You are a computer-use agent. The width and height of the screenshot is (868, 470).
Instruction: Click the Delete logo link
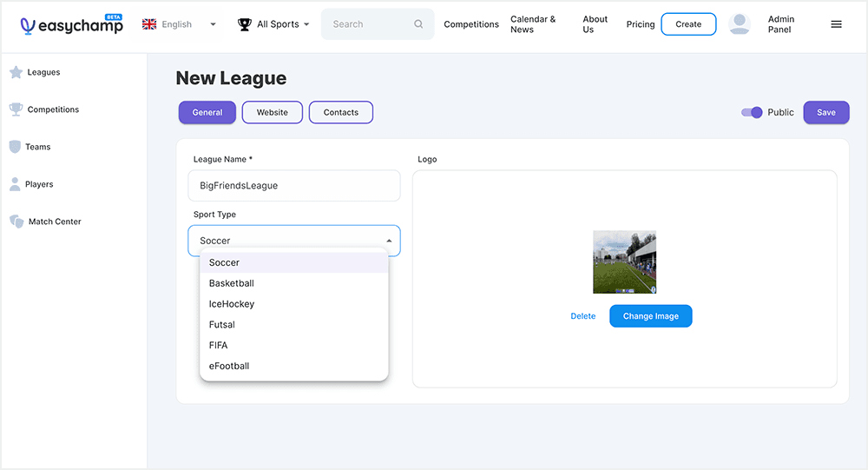click(x=582, y=316)
